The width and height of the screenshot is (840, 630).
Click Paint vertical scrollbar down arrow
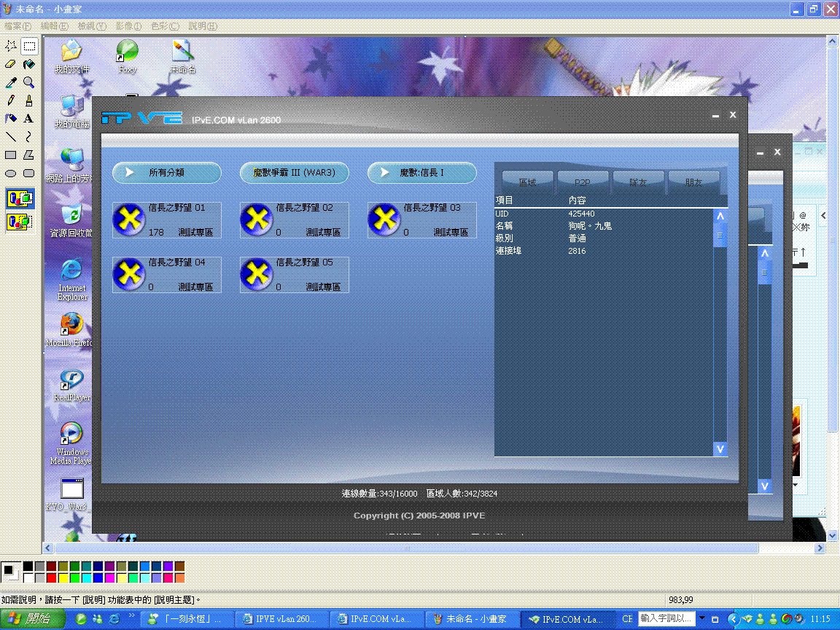pyautogui.click(x=832, y=535)
